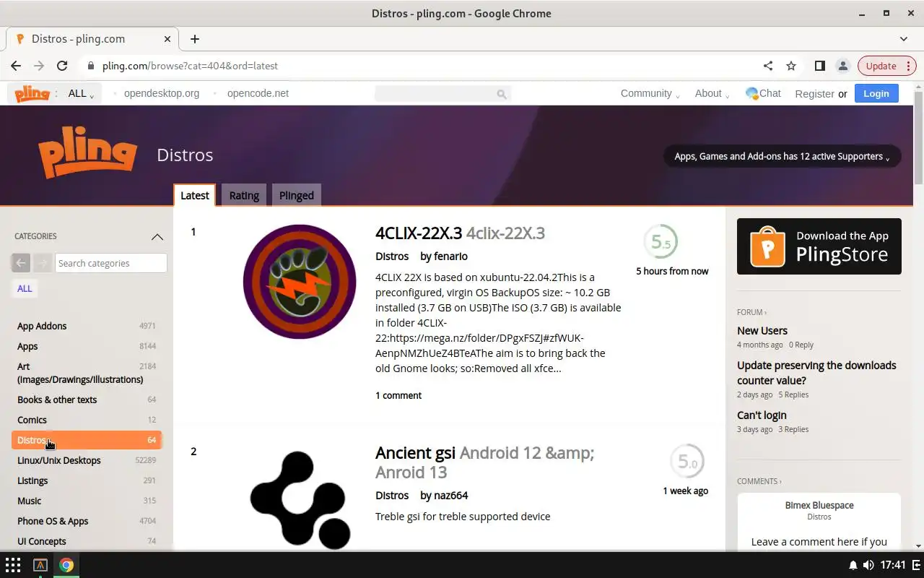Click the Chrome icon in the taskbar

tap(66, 565)
